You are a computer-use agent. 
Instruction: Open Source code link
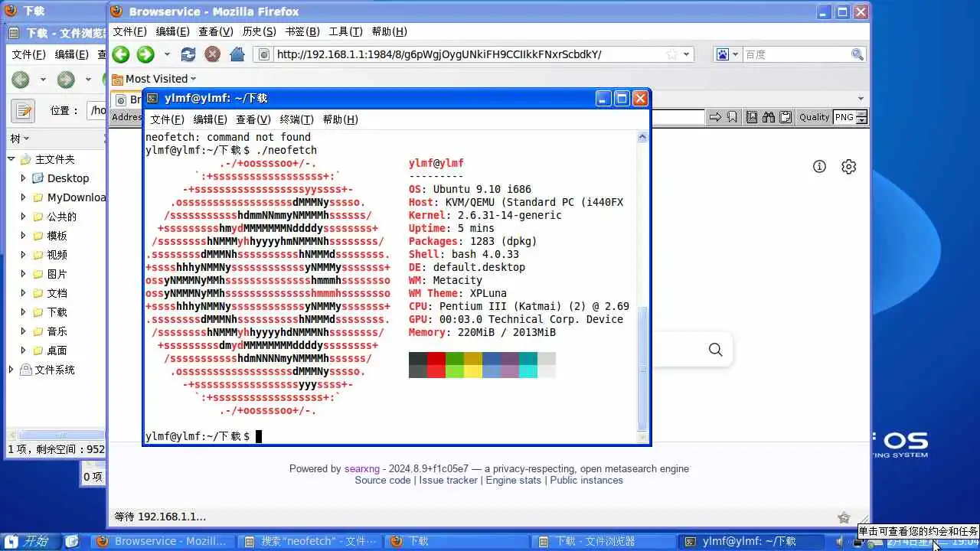tap(383, 480)
